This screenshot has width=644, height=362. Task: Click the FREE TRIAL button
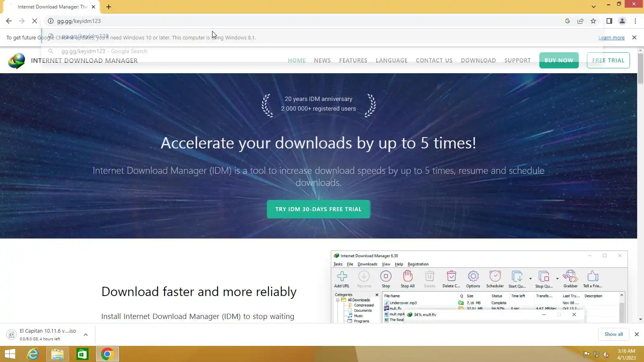click(x=608, y=60)
